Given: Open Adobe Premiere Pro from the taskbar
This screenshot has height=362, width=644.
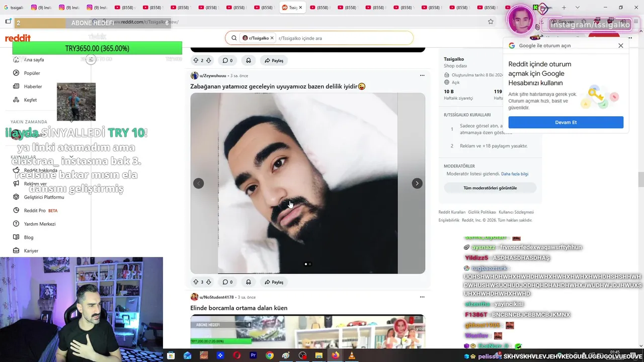Looking at the screenshot, I should pyautogui.click(x=253, y=355).
